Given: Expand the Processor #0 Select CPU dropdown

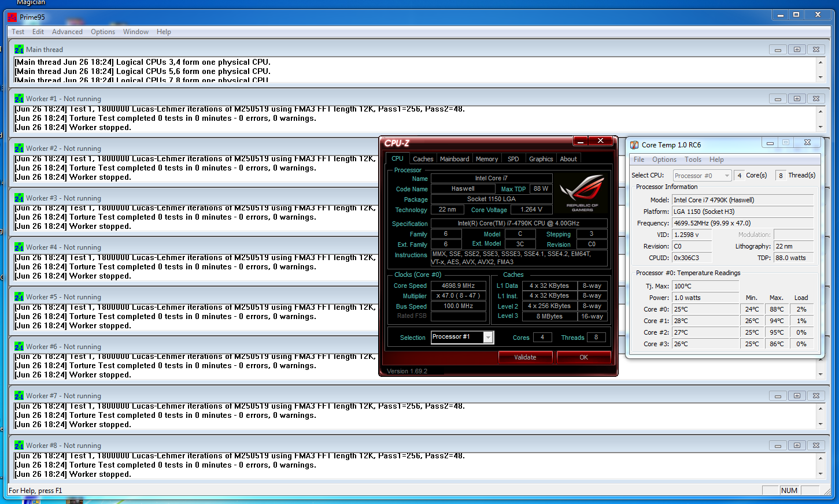Looking at the screenshot, I should click(727, 176).
